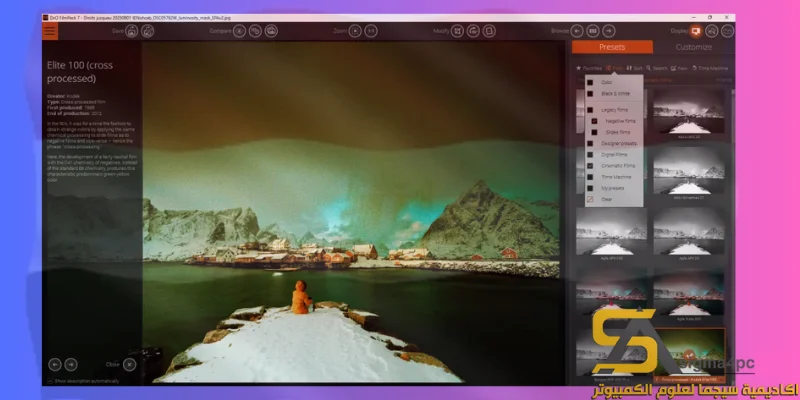Uncheck the Negative films filter checkbox
800x400 pixels.
tap(594, 121)
